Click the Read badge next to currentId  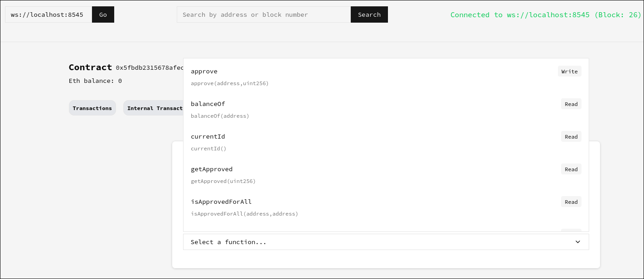[571, 137]
